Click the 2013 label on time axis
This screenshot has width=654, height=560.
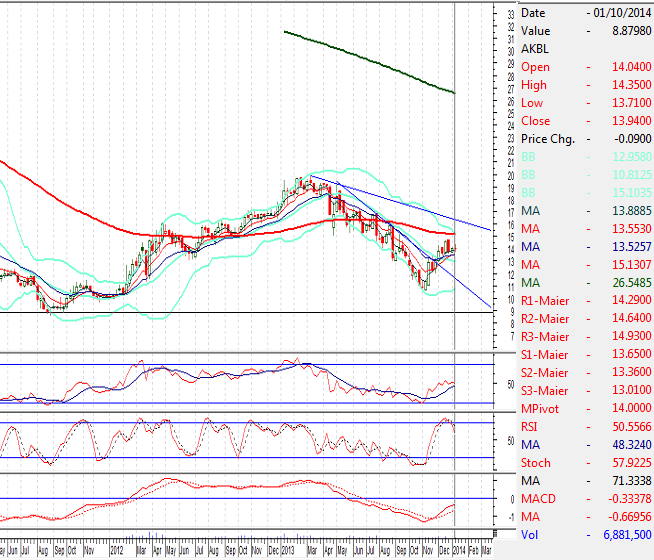tap(286, 550)
